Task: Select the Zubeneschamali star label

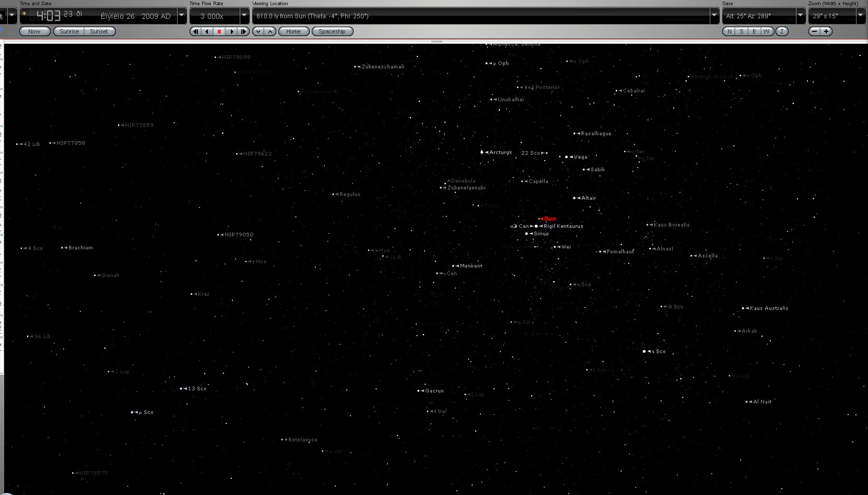Action: 383,66
